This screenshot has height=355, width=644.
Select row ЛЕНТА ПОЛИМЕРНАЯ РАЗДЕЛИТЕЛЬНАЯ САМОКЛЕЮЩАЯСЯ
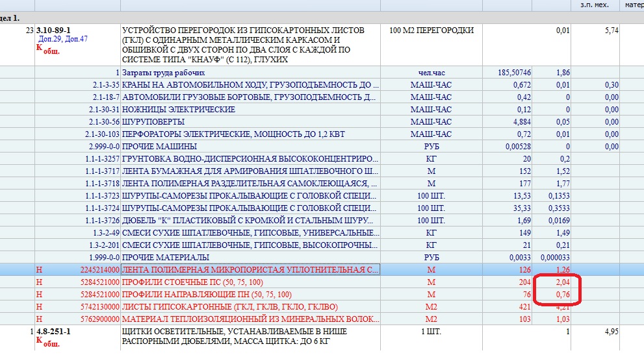point(322,184)
